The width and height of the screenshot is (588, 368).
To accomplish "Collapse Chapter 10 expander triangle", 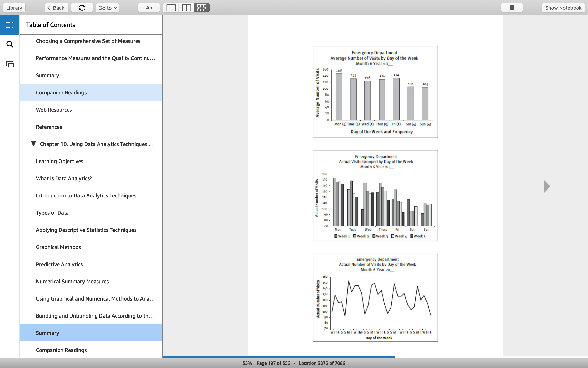I will click(33, 144).
